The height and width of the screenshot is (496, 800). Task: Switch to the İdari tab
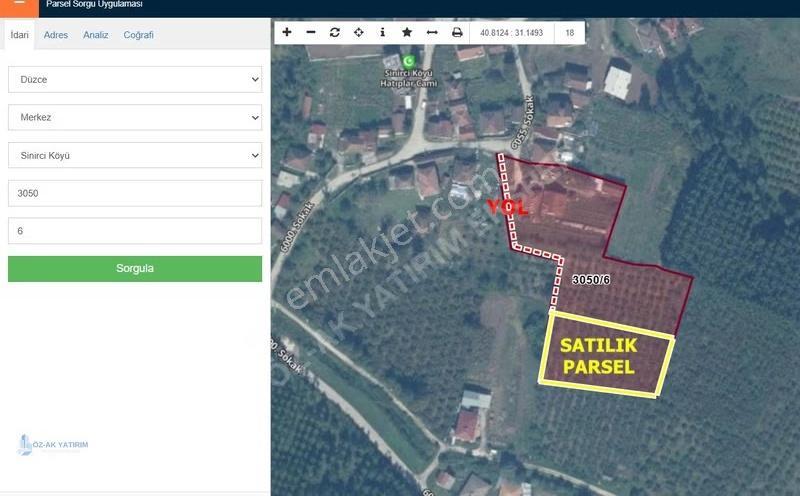(19, 35)
